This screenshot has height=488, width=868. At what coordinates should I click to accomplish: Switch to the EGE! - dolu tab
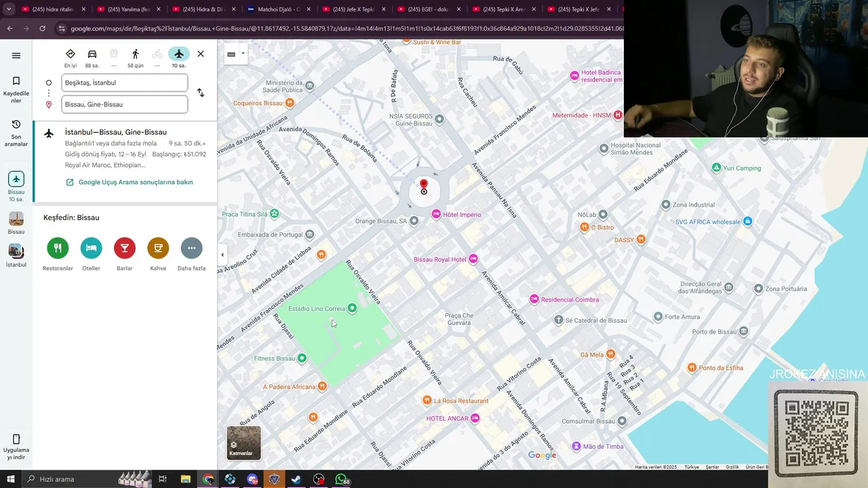429,9
